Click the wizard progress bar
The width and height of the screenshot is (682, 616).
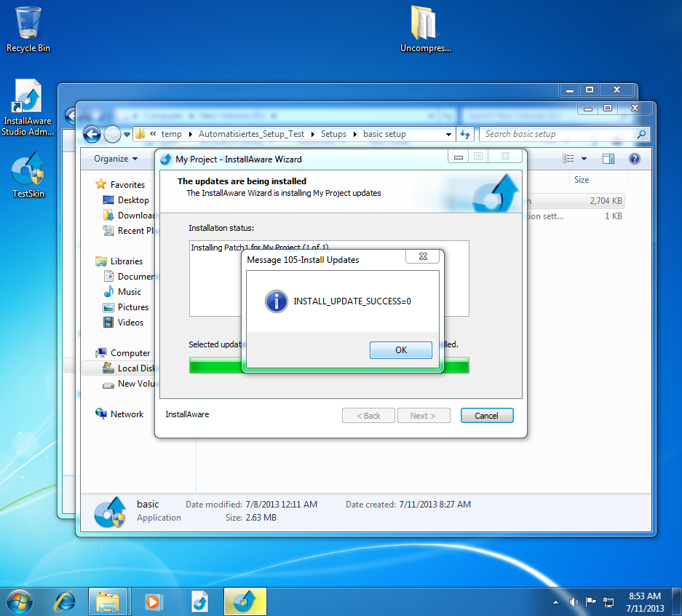click(x=329, y=366)
